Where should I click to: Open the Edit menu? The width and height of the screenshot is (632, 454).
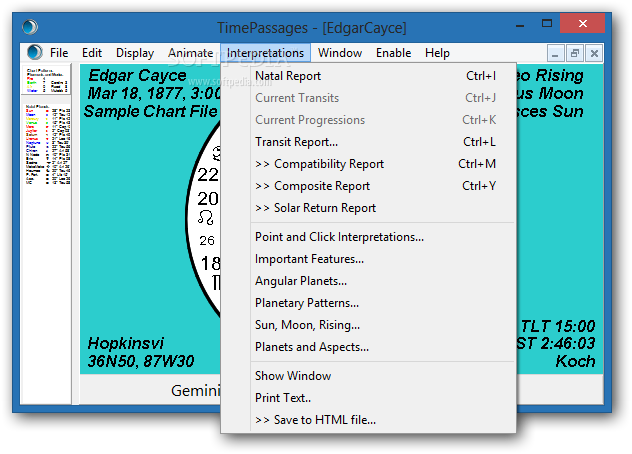[x=92, y=53]
